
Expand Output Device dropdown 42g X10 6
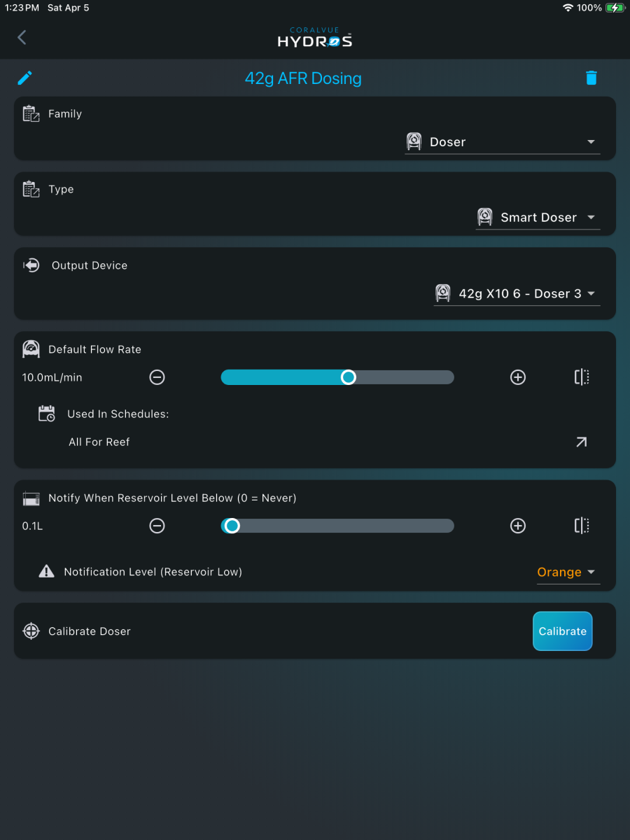pos(517,294)
